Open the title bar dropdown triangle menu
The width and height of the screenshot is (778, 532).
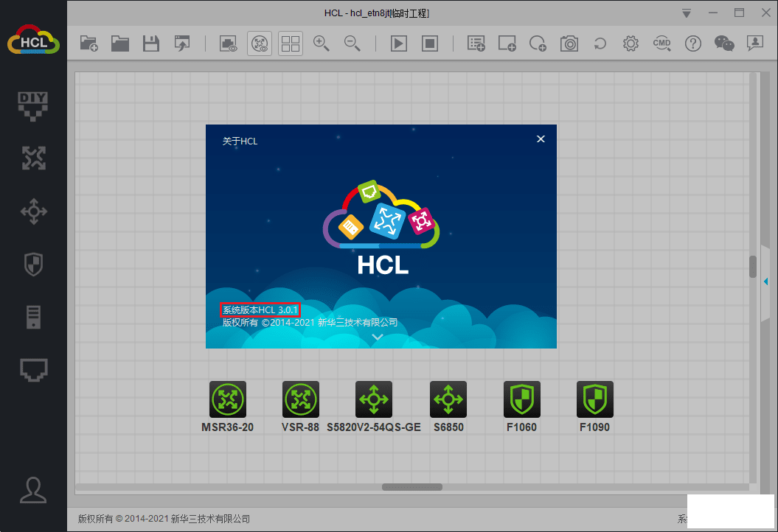coord(687,13)
